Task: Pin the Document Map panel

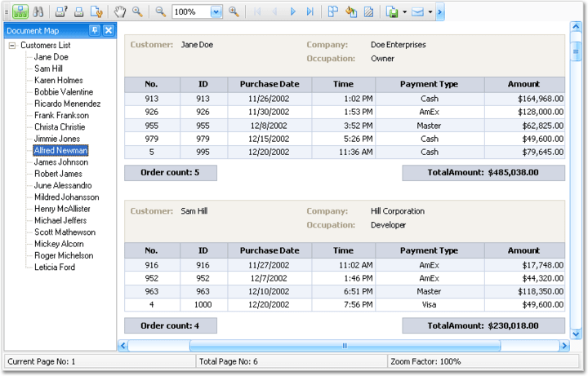Action: [x=95, y=30]
